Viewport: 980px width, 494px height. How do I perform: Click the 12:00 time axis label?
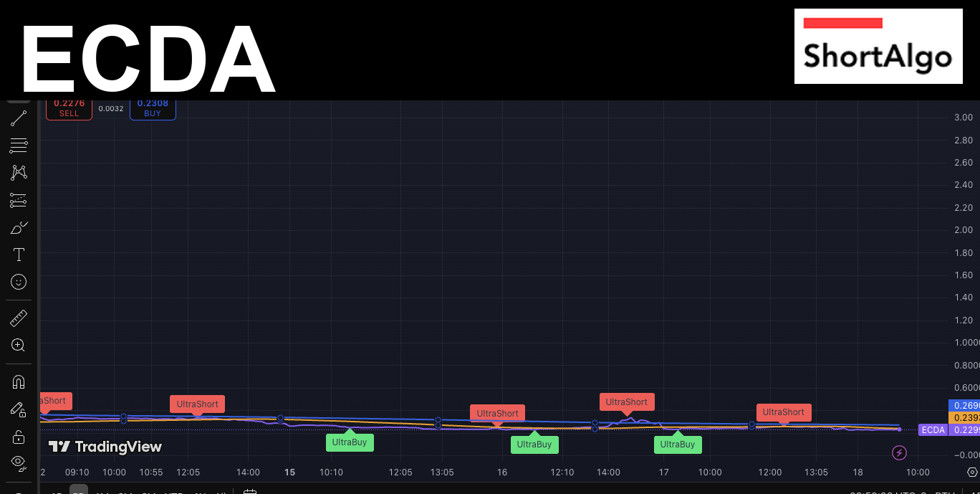770,472
